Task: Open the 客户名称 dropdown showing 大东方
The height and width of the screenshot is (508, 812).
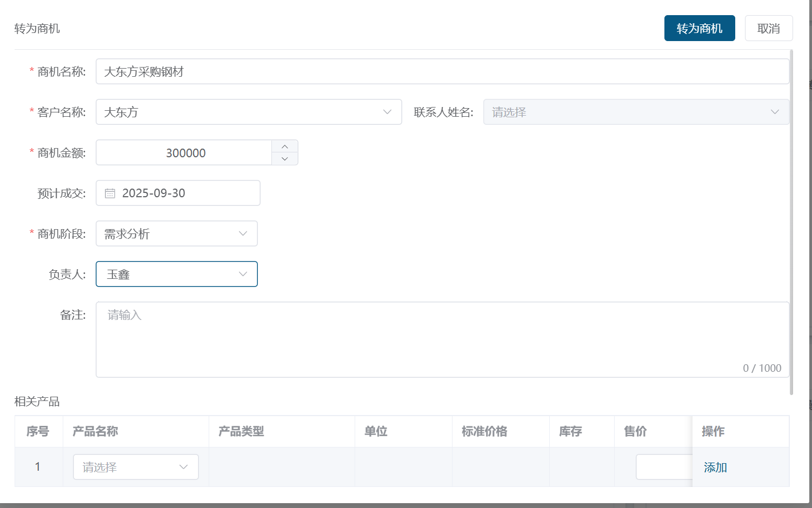Action: pyautogui.click(x=249, y=112)
